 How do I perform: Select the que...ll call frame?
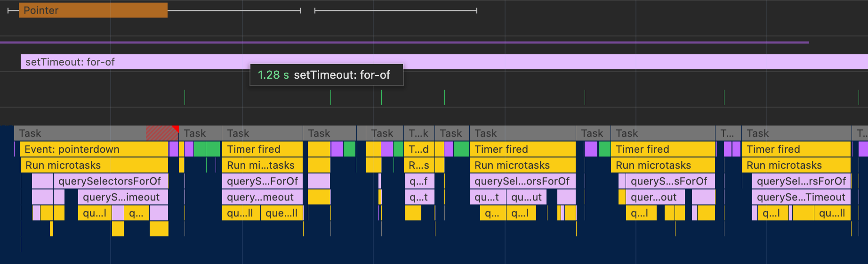point(281,214)
